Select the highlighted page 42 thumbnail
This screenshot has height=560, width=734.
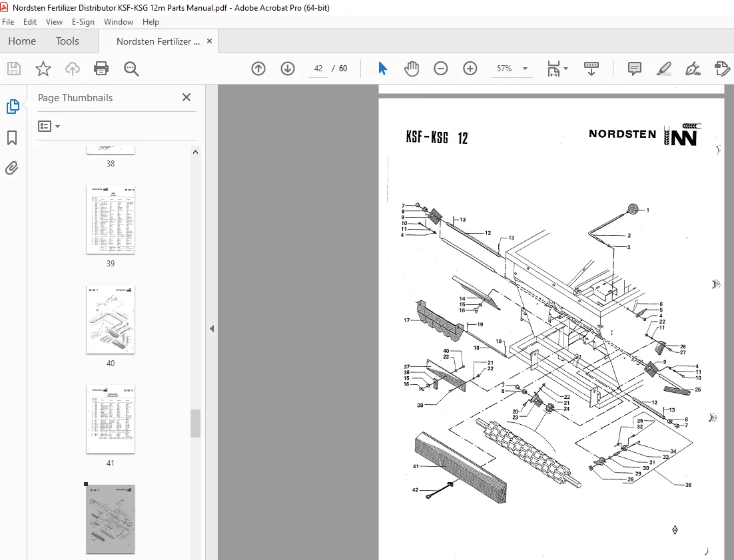tap(111, 519)
